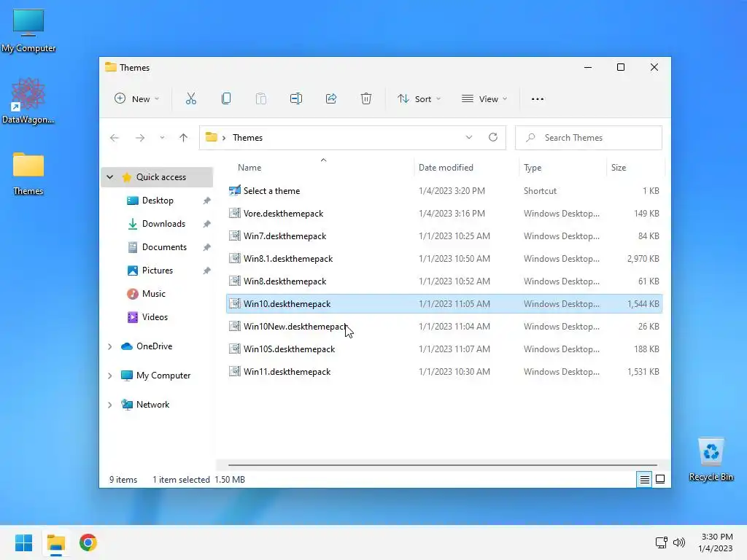Click the Cut scissors icon in toolbar
The image size is (747, 560).
[x=191, y=98]
